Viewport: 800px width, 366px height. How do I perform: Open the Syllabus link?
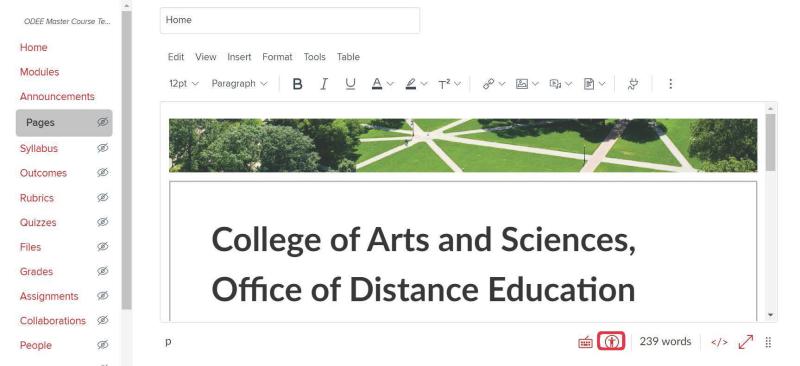pyautogui.click(x=39, y=149)
